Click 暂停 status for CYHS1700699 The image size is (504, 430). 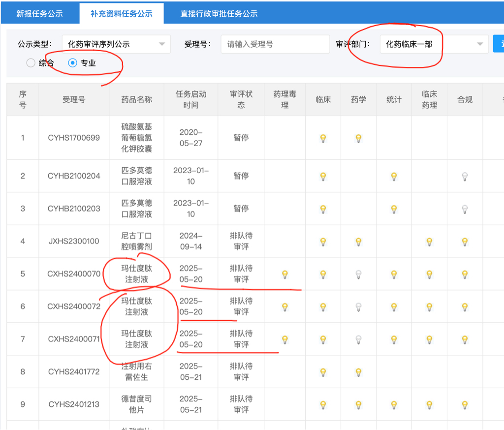[241, 138]
